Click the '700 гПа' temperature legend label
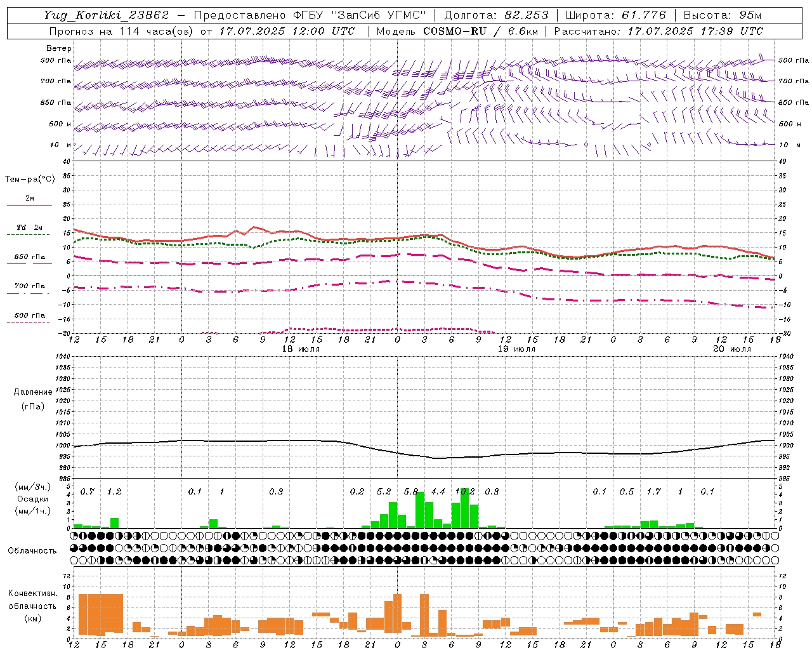 coord(30,286)
